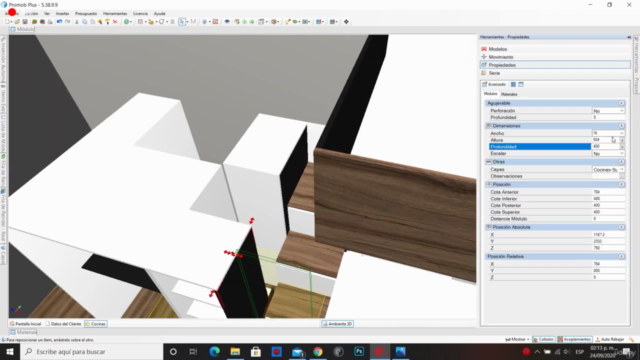
Task: Open Photoshop from taskbar
Action: point(359,351)
